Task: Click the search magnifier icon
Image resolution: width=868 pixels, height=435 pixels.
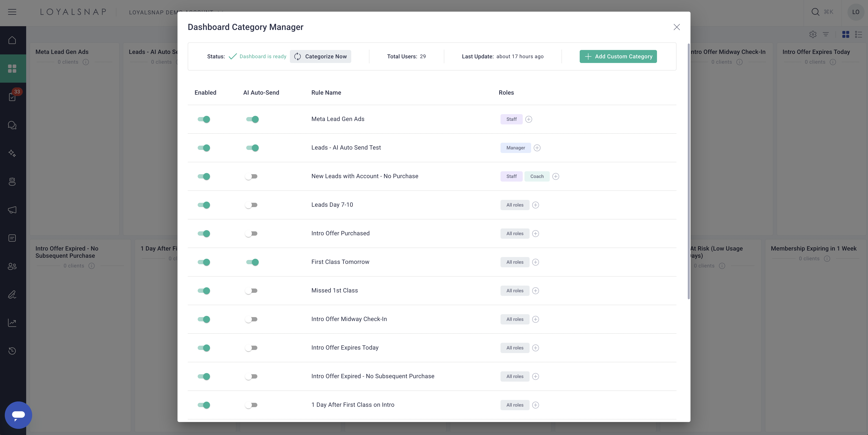Action: pyautogui.click(x=815, y=12)
